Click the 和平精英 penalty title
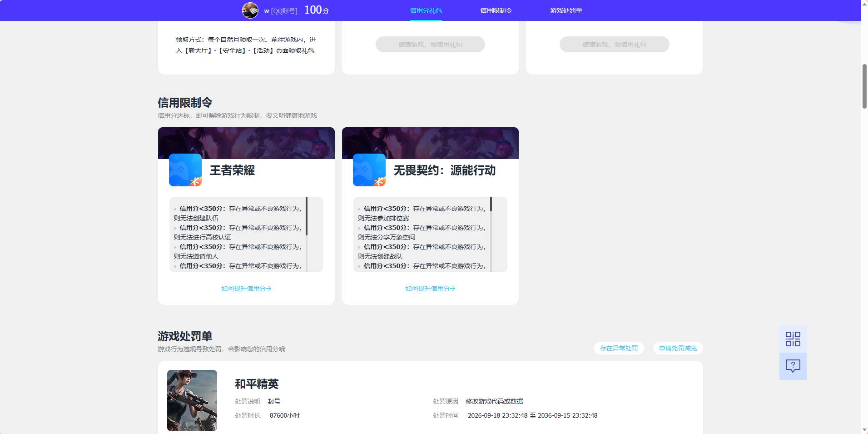Screen dimensions: 868x434 click(257, 384)
